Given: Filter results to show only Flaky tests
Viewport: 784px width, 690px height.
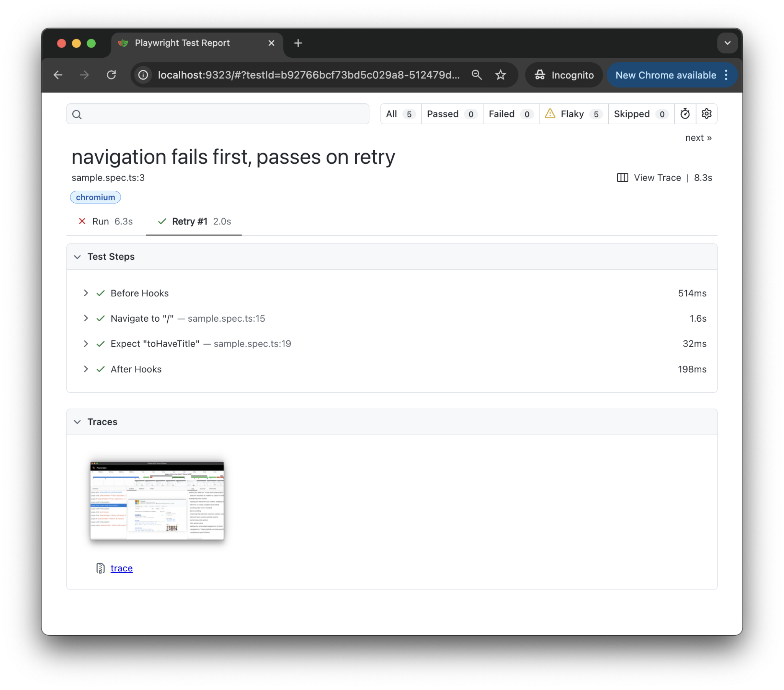Looking at the screenshot, I should point(573,114).
